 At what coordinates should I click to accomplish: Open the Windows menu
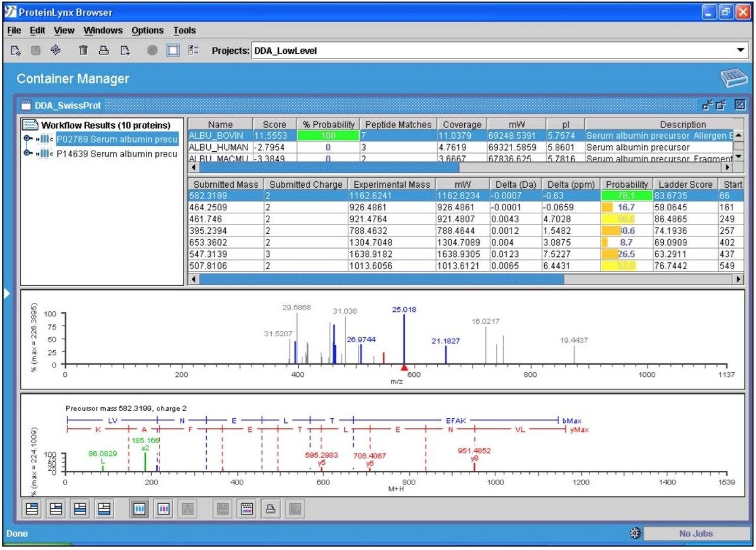click(103, 30)
